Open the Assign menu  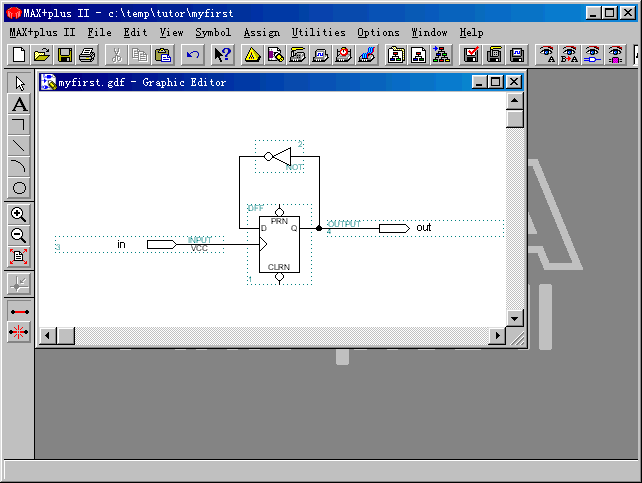coord(262,33)
